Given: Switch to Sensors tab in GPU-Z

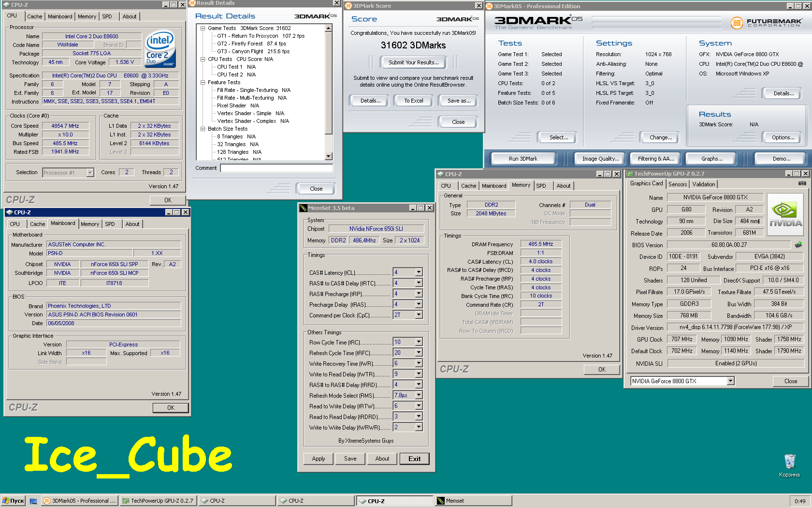Looking at the screenshot, I should [678, 184].
